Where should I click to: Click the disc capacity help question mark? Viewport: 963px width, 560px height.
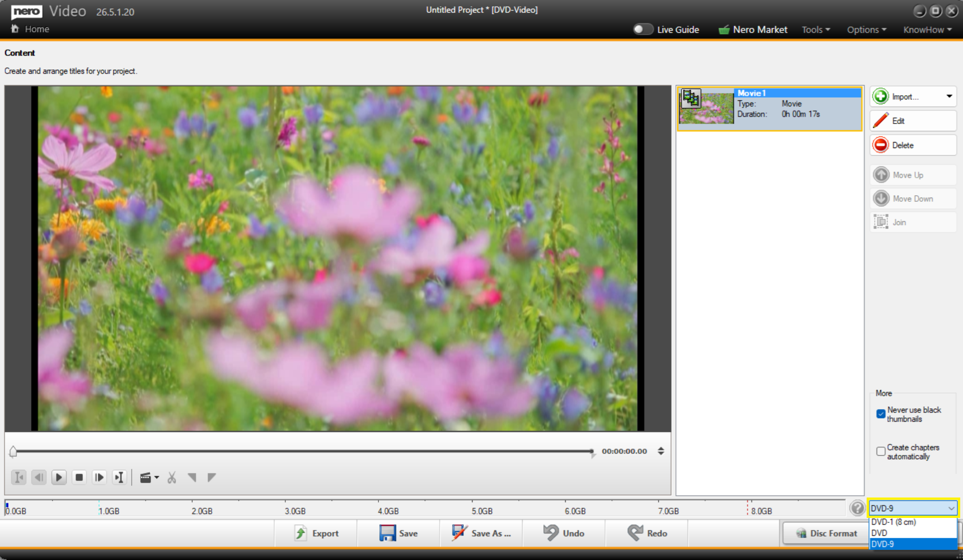pos(857,508)
